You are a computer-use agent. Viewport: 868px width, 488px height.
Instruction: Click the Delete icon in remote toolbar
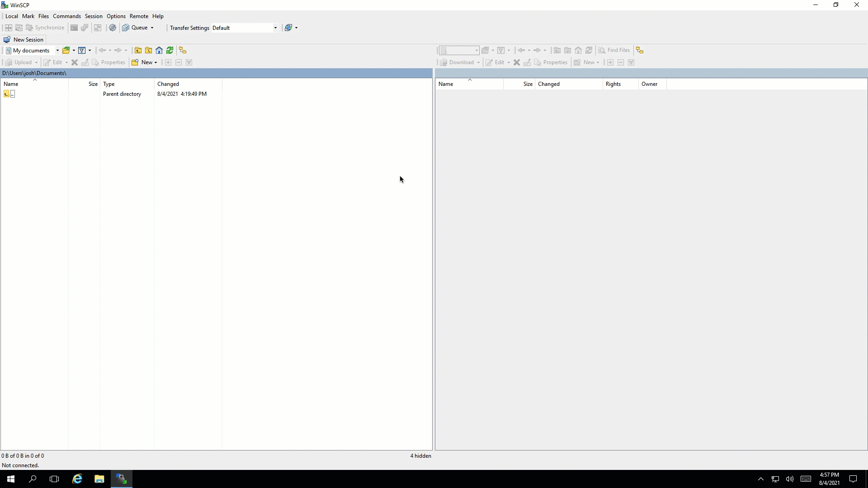tap(517, 62)
